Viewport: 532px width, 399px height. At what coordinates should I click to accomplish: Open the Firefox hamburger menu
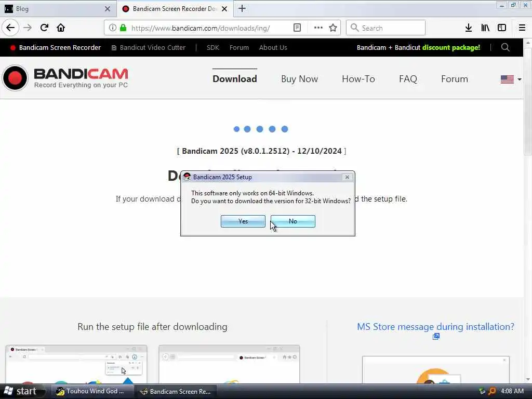[x=522, y=28]
